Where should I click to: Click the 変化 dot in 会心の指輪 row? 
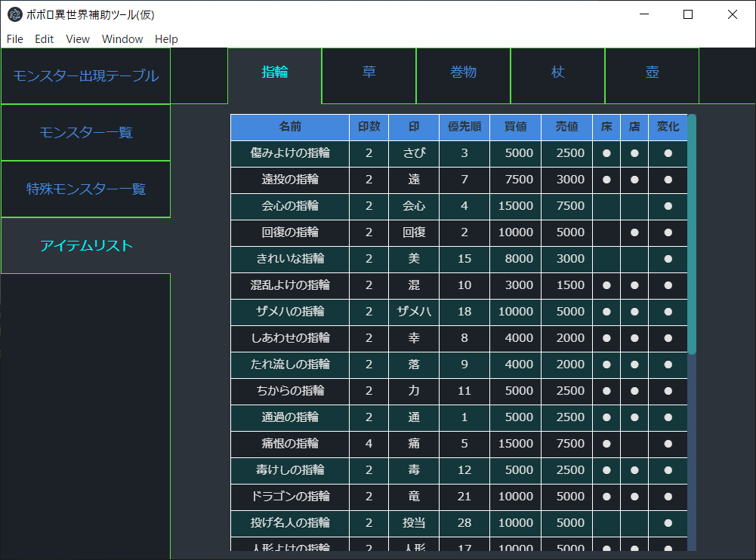668,206
